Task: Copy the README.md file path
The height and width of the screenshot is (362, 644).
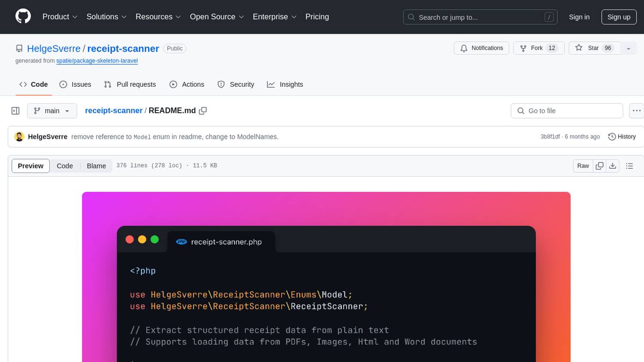Action: click(203, 110)
